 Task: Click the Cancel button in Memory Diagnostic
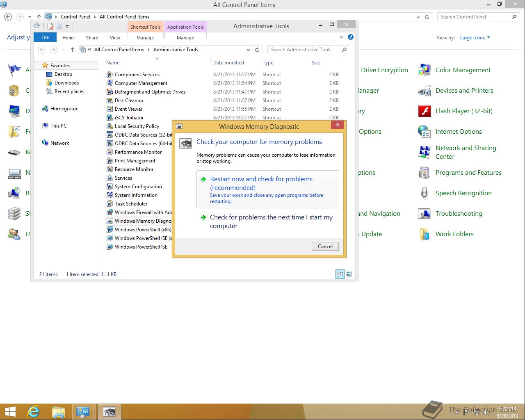325,247
